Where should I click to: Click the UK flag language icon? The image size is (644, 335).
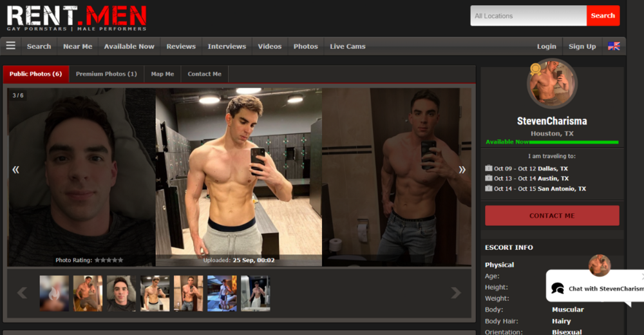(x=614, y=46)
